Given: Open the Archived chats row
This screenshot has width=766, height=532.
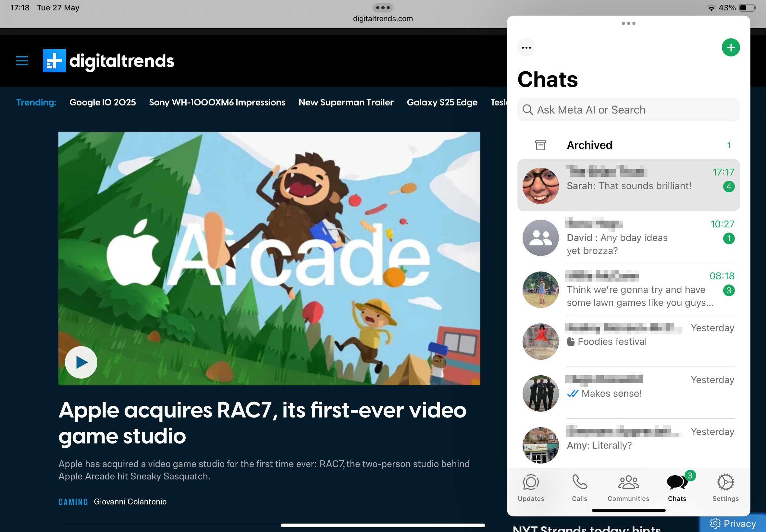Looking at the screenshot, I should pos(628,145).
